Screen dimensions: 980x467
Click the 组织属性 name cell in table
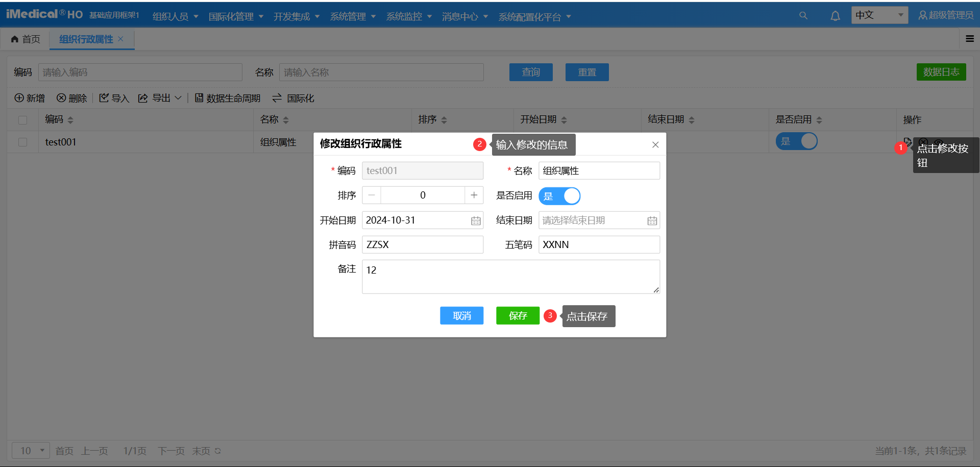point(278,142)
